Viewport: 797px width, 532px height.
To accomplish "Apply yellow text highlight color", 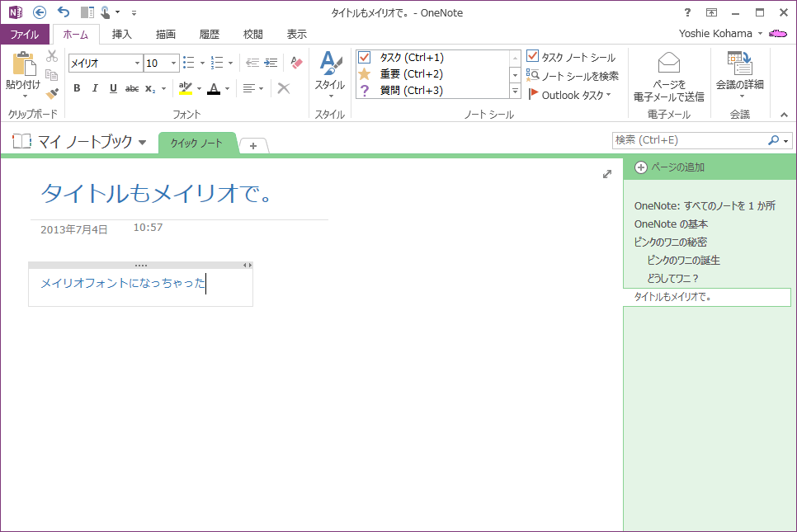I will point(186,88).
